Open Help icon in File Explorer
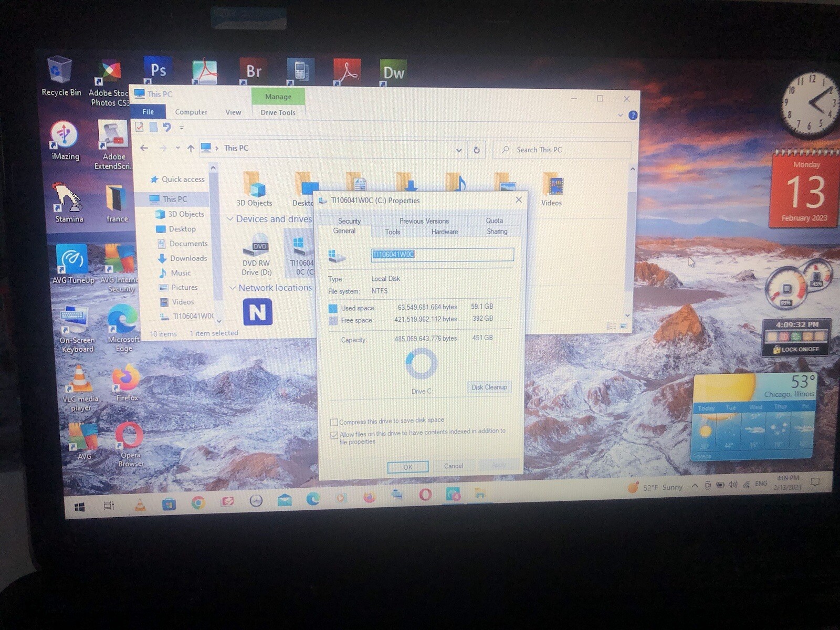 [633, 115]
